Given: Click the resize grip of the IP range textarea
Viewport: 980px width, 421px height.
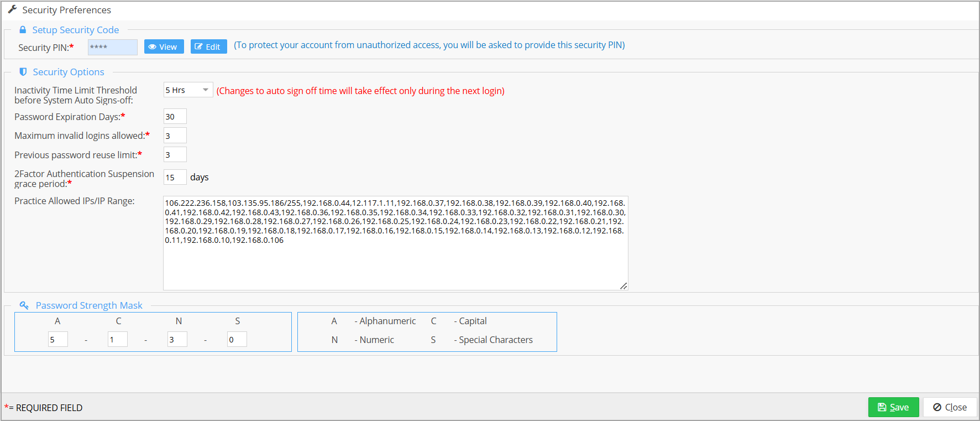Looking at the screenshot, I should click(623, 285).
